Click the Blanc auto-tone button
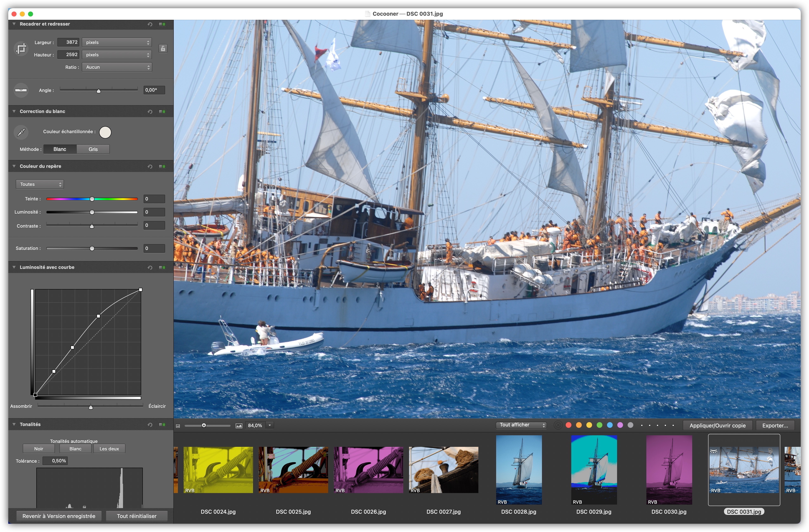This screenshot has height=532, width=809. click(x=76, y=449)
